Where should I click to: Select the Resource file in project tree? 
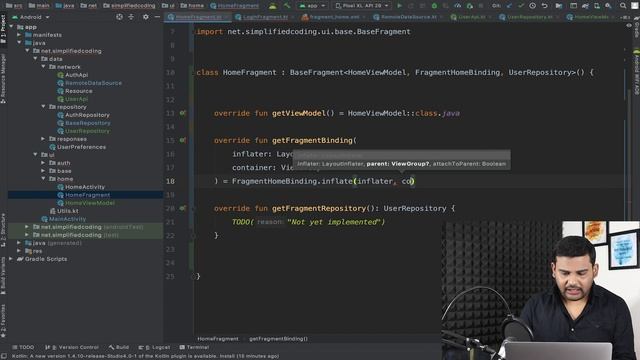78,91
